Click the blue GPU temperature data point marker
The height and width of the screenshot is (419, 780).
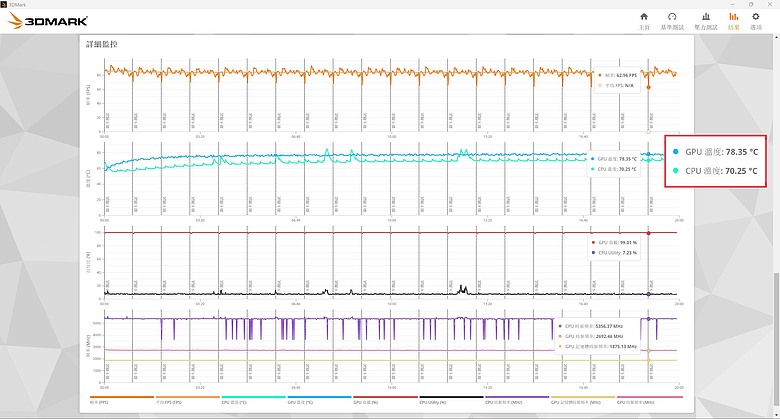648,154
